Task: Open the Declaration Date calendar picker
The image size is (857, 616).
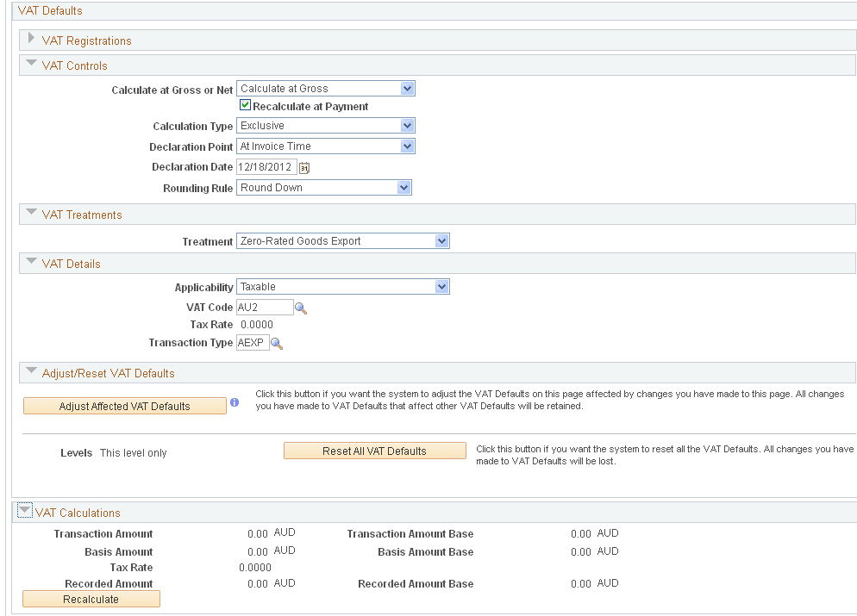Action: tap(303, 167)
